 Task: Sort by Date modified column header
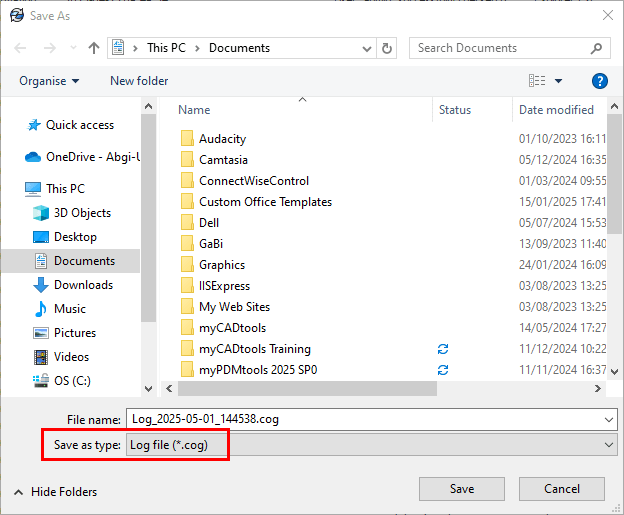pyautogui.click(x=556, y=110)
